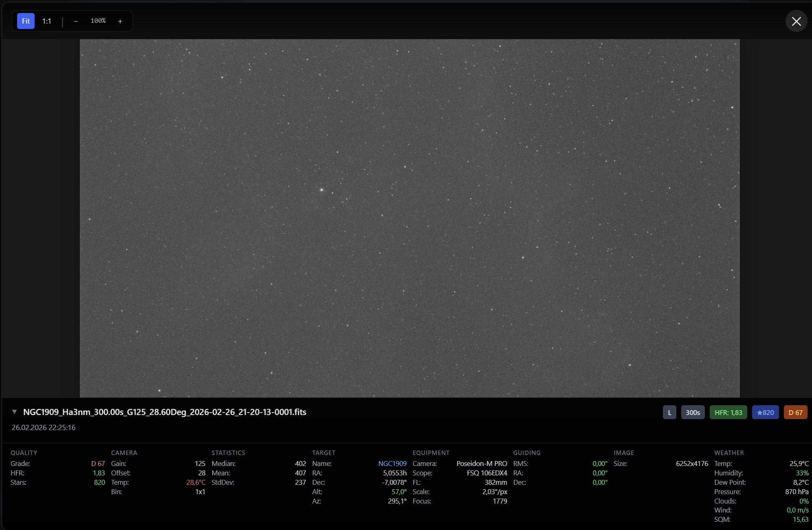Screen dimensions: 812x530
Task: Close the image viewer with X
Action: [x=796, y=21]
